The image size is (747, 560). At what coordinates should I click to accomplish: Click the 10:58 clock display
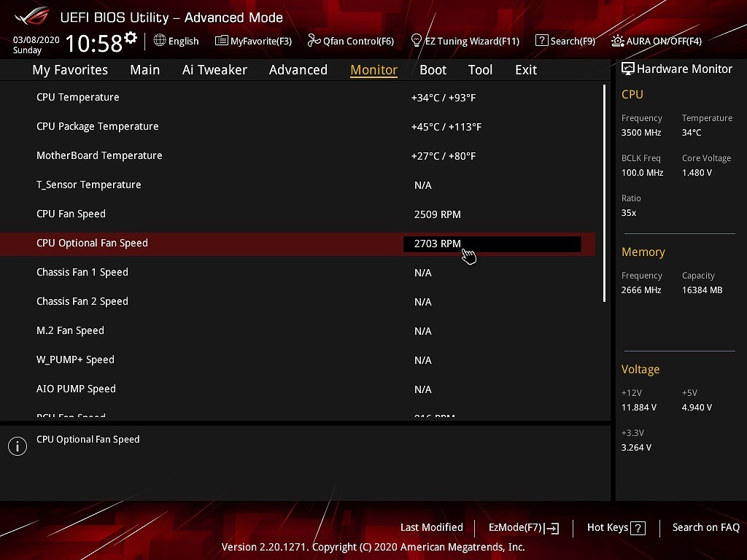pyautogui.click(x=94, y=43)
